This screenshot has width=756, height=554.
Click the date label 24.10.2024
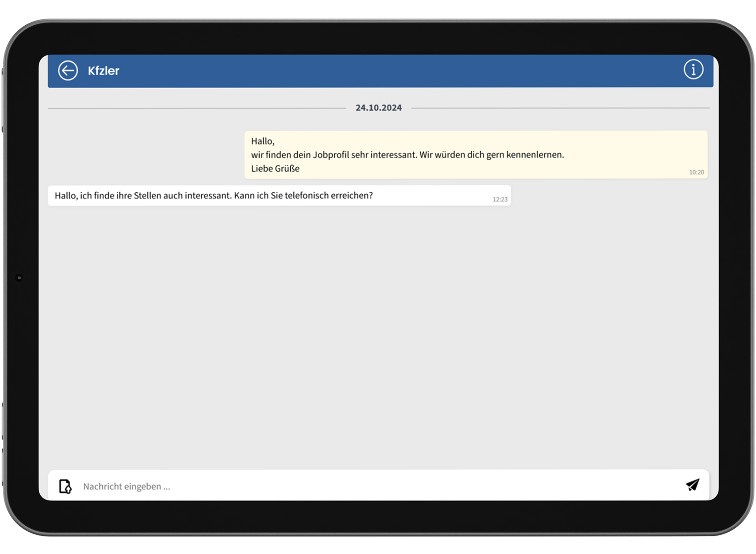379,108
